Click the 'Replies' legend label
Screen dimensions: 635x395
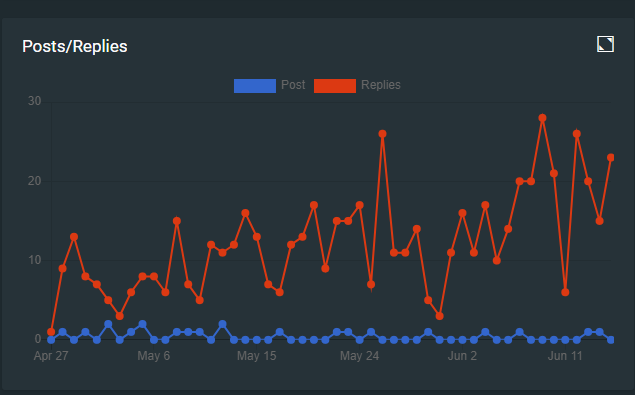pyautogui.click(x=381, y=85)
